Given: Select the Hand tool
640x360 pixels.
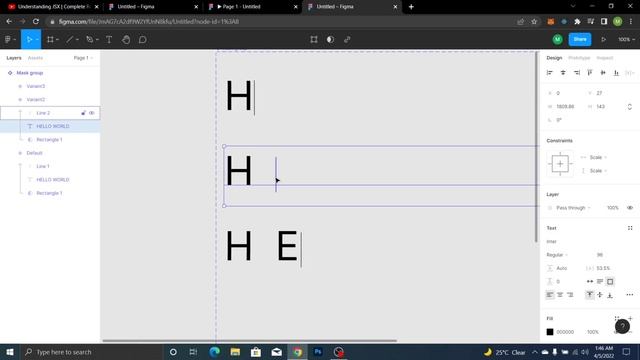Looking at the screenshot, I should point(126,40).
